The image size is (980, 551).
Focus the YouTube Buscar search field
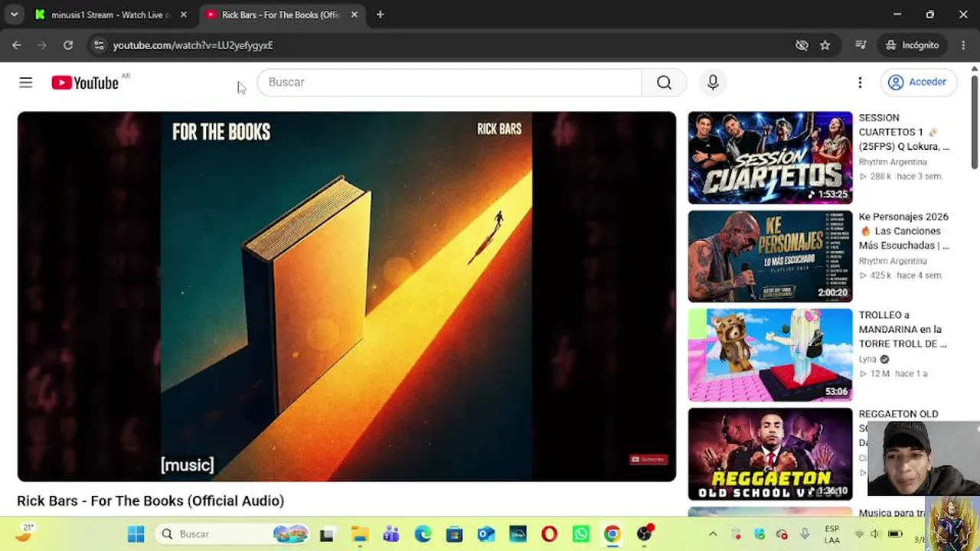449,83
